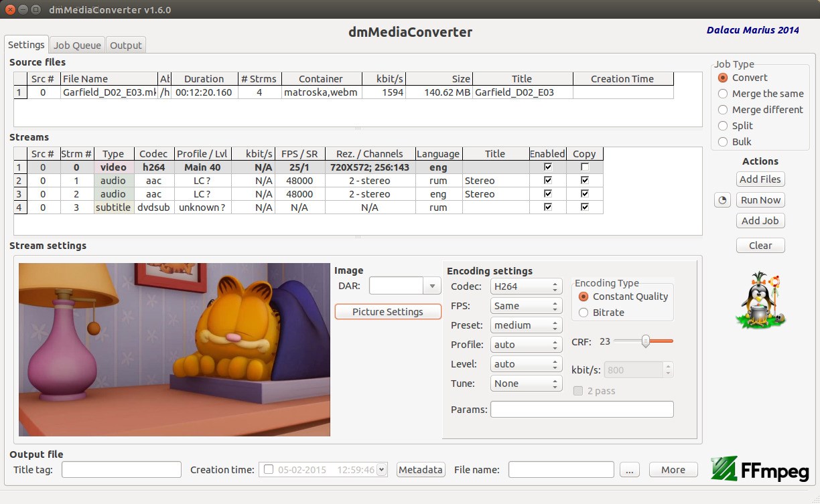Click the Params text field
Screen dimensions: 820x504
pos(582,410)
